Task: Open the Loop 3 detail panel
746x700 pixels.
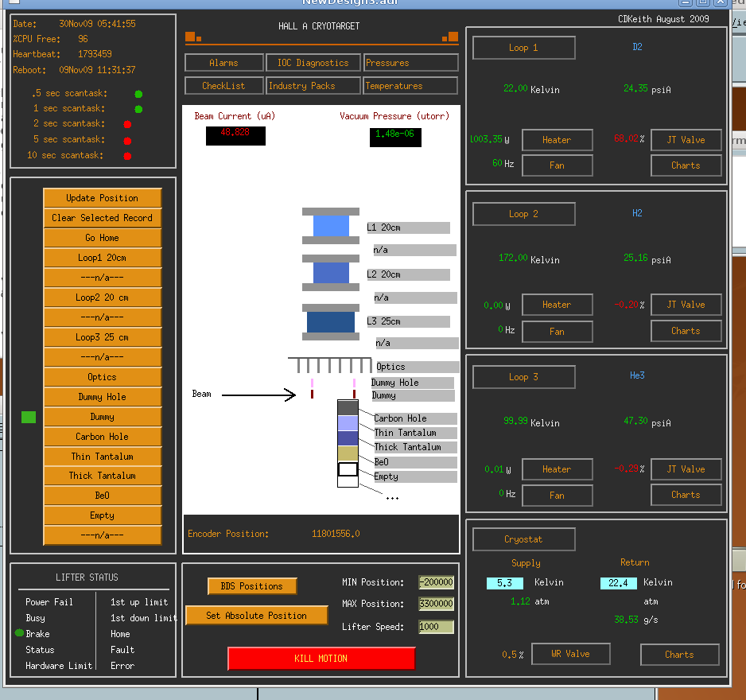Action: (x=524, y=377)
